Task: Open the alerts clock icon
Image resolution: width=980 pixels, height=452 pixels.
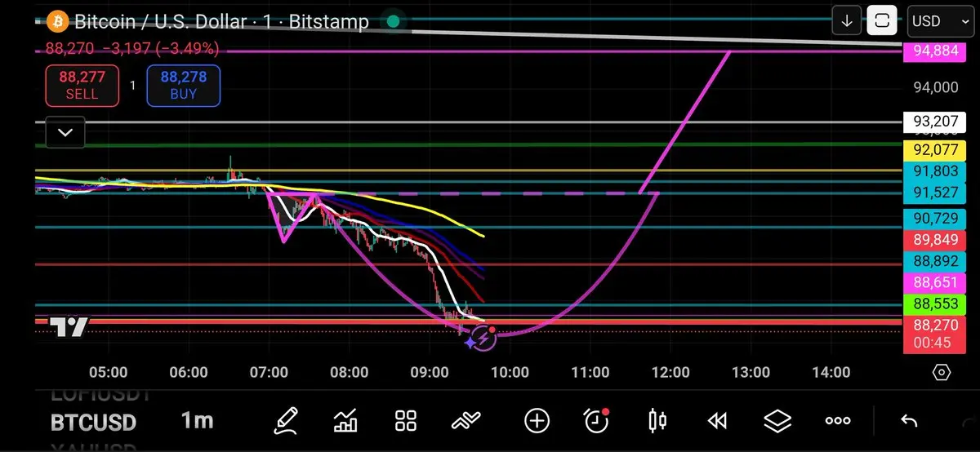Action: [x=597, y=420]
